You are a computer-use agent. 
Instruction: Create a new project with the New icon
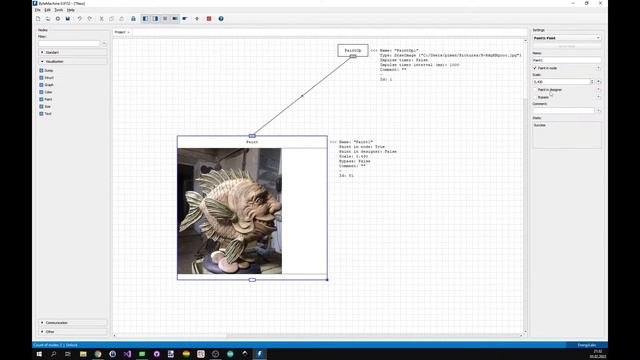(x=38, y=19)
